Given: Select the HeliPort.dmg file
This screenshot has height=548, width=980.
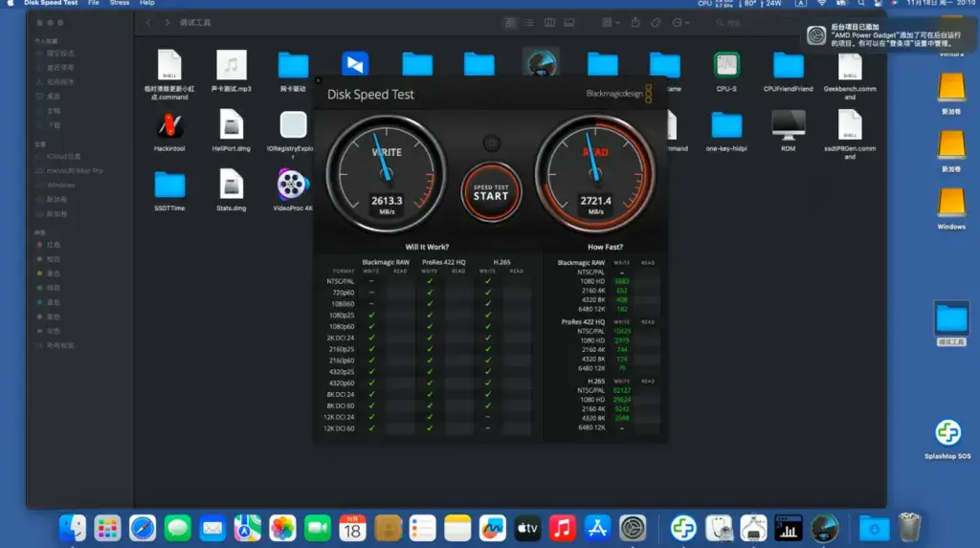Looking at the screenshot, I should 232,130.
